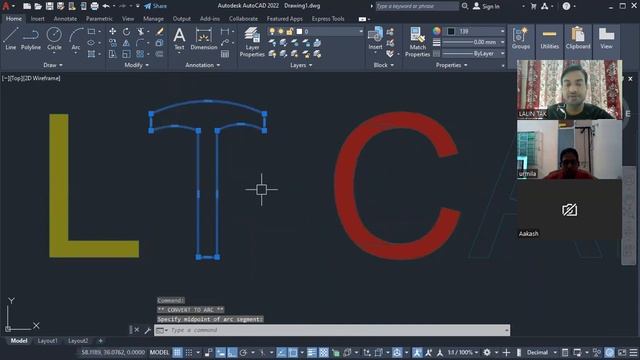Select the Arc tool
640x360 pixels.
coord(76,39)
